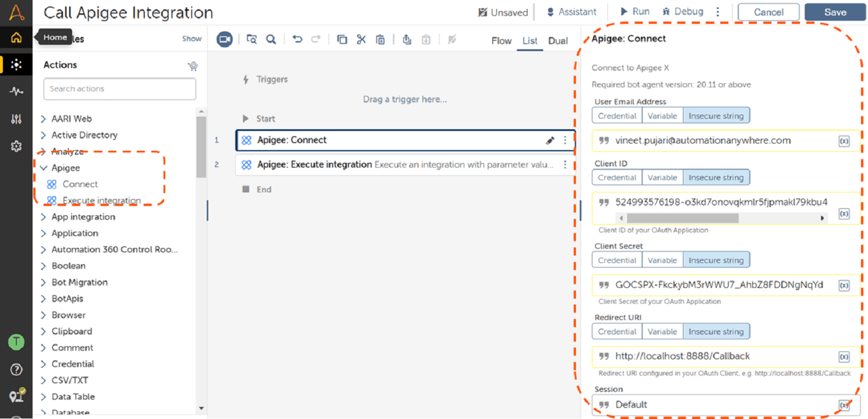The image size is (868, 419).
Task: Open the kebab menu on Apigee: Connect row
Action: [565, 140]
